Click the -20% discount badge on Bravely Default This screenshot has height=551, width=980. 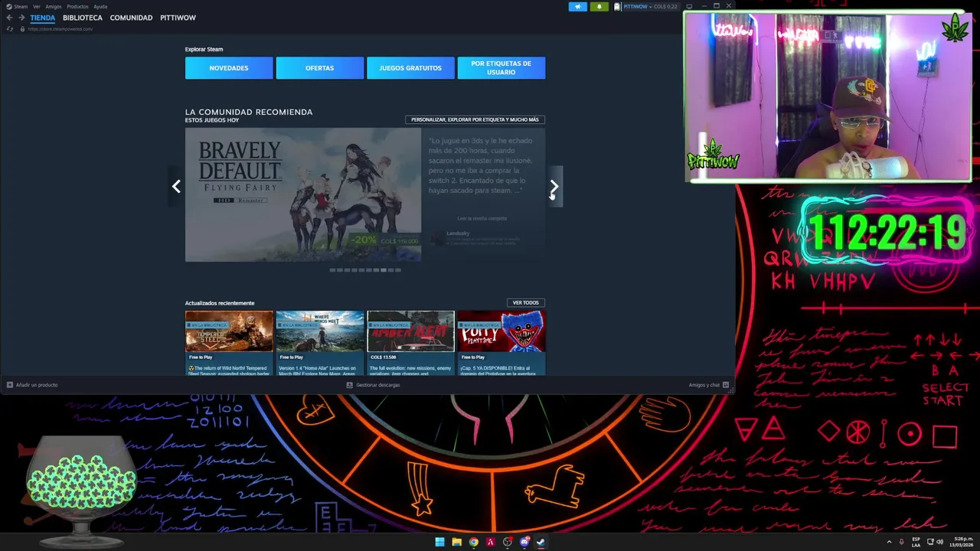364,240
